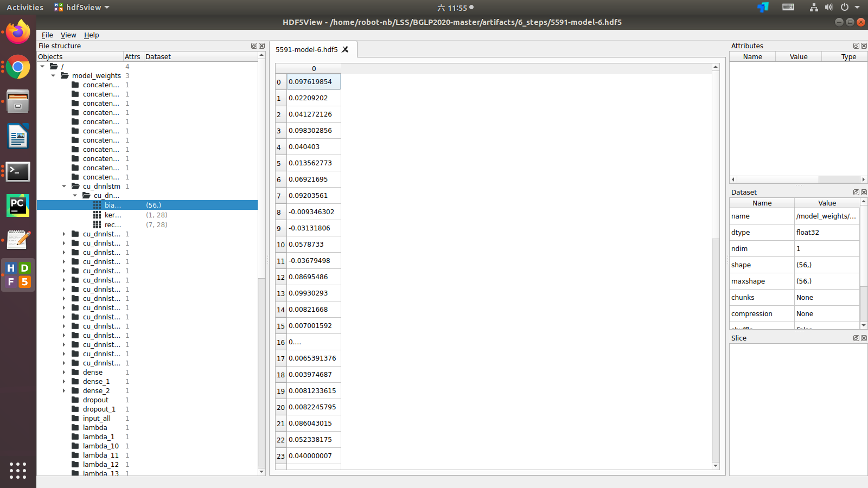The width and height of the screenshot is (868, 488).
Task: Expand the cu_dnnlst group below the selection
Action: [63, 234]
